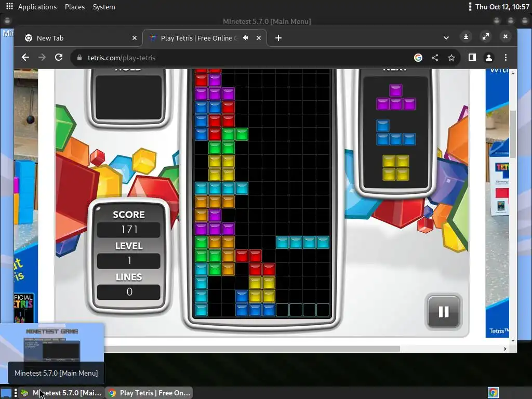This screenshot has width=532, height=399.
Task: Click the next purple T piece
Action: pos(396,97)
